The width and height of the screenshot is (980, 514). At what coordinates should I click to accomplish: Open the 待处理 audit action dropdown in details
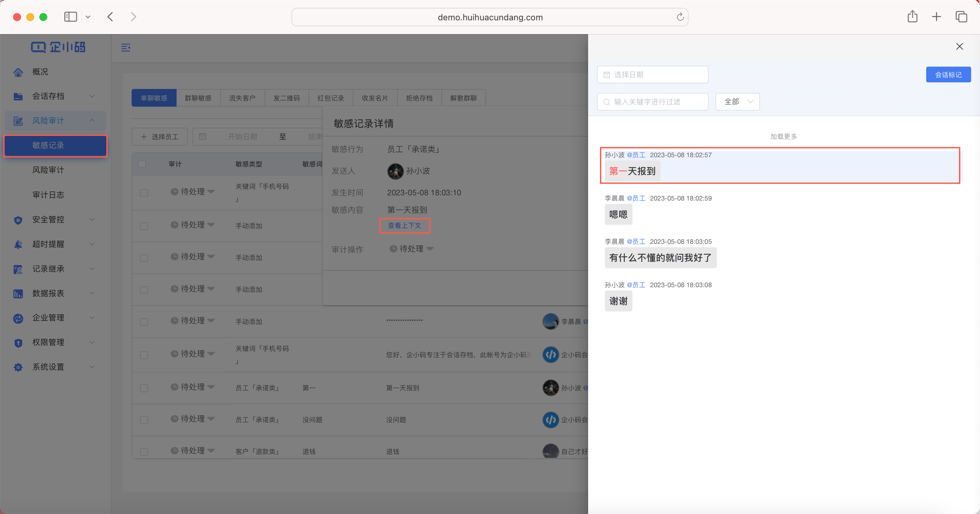pyautogui.click(x=412, y=249)
